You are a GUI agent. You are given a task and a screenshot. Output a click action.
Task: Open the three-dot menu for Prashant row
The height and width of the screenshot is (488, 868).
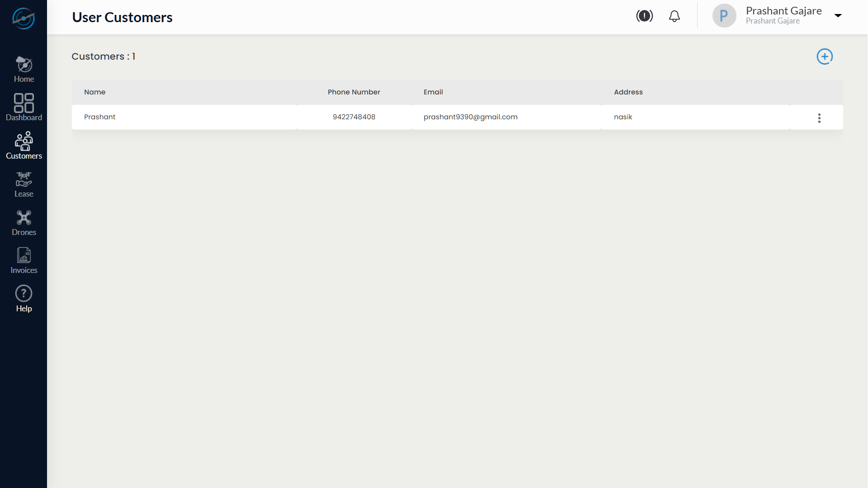(x=819, y=118)
